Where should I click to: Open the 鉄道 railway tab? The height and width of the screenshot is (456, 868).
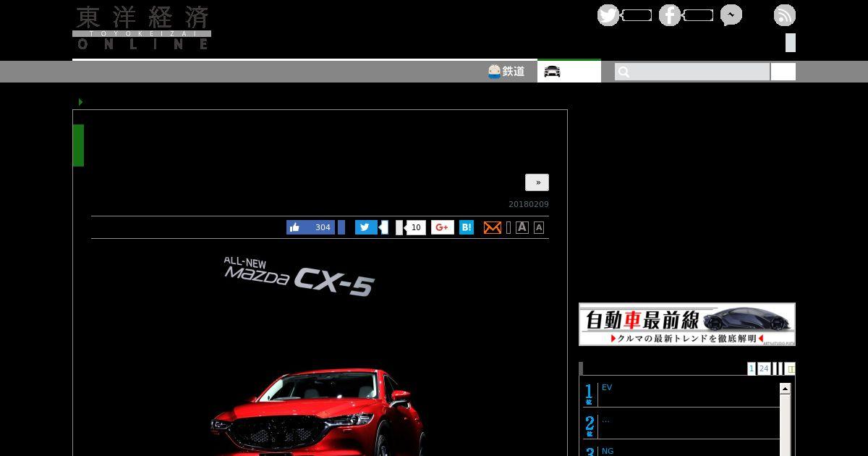(x=506, y=72)
